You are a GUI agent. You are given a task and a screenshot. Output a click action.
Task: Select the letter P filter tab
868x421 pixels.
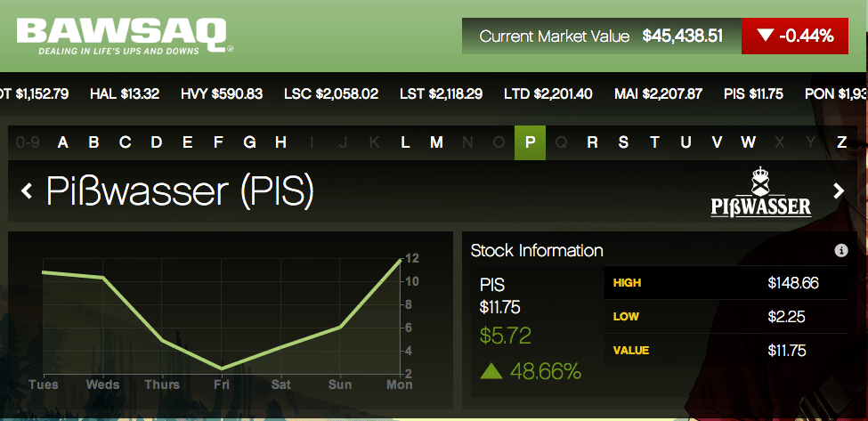pyautogui.click(x=530, y=142)
